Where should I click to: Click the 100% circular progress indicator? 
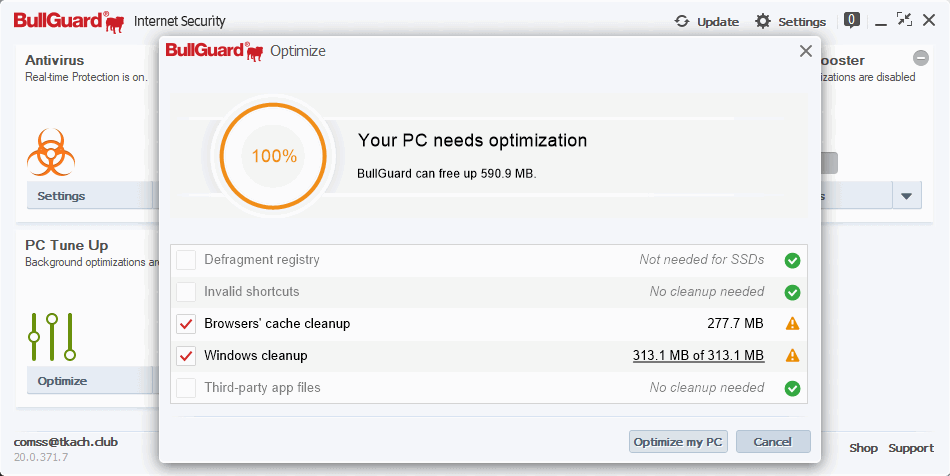click(x=274, y=156)
